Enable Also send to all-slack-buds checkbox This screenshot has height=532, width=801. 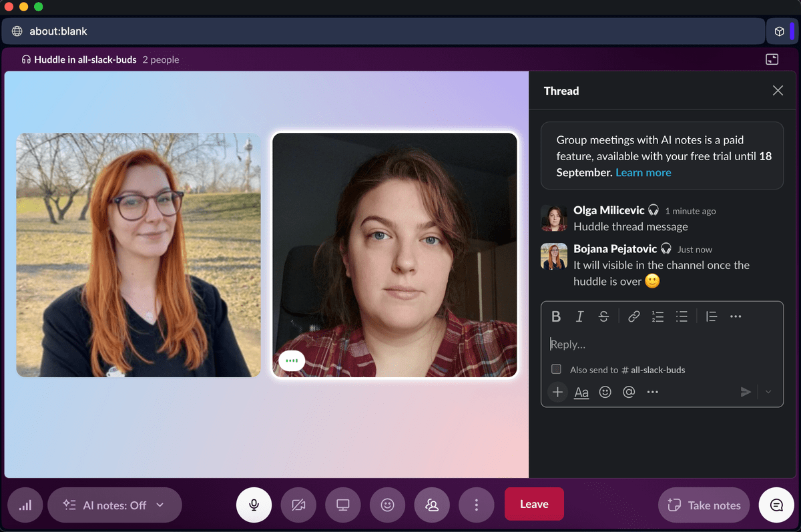coord(556,369)
